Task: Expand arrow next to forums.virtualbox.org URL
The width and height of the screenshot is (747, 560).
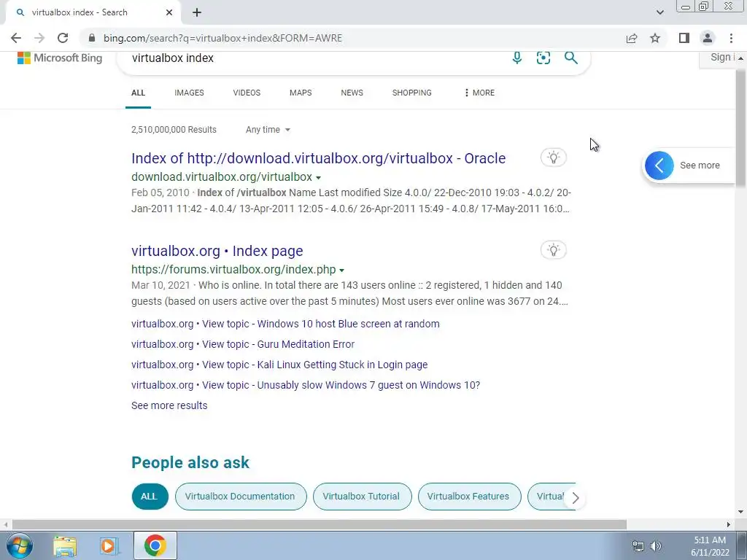Action: (341, 270)
